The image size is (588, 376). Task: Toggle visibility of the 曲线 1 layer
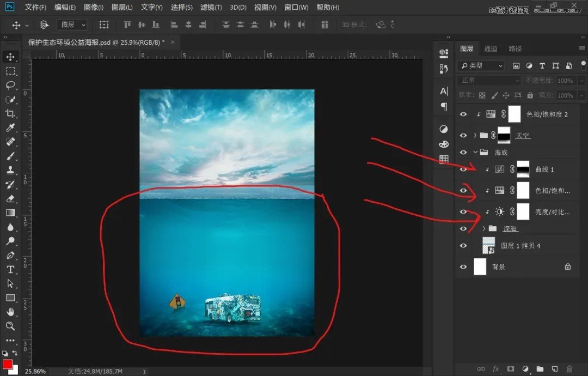click(463, 169)
